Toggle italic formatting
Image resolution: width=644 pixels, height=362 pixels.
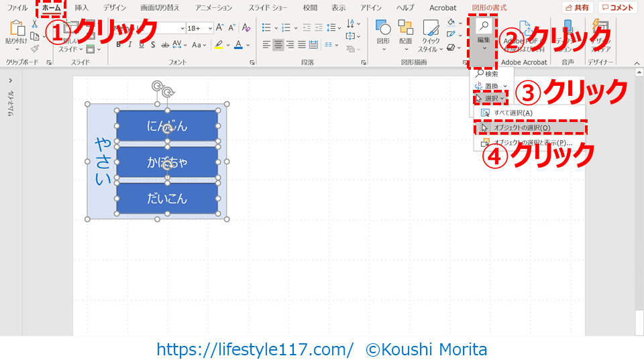130,45
